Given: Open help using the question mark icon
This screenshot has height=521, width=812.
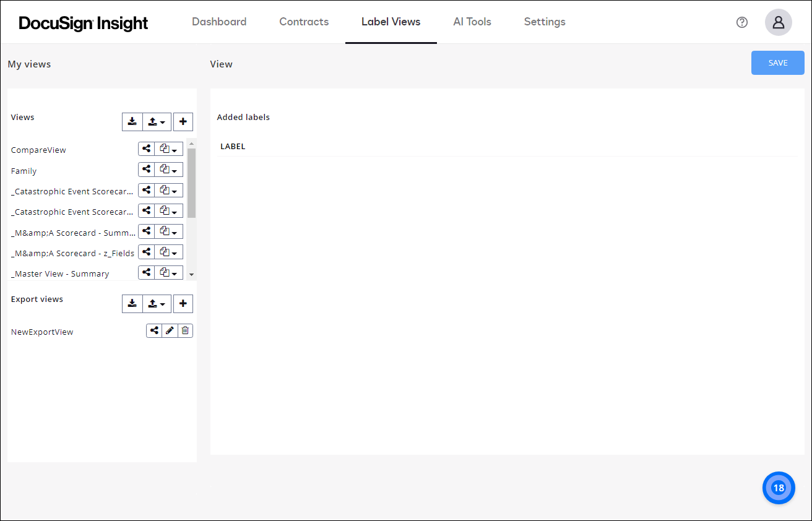Looking at the screenshot, I should [x=741, y=22].
